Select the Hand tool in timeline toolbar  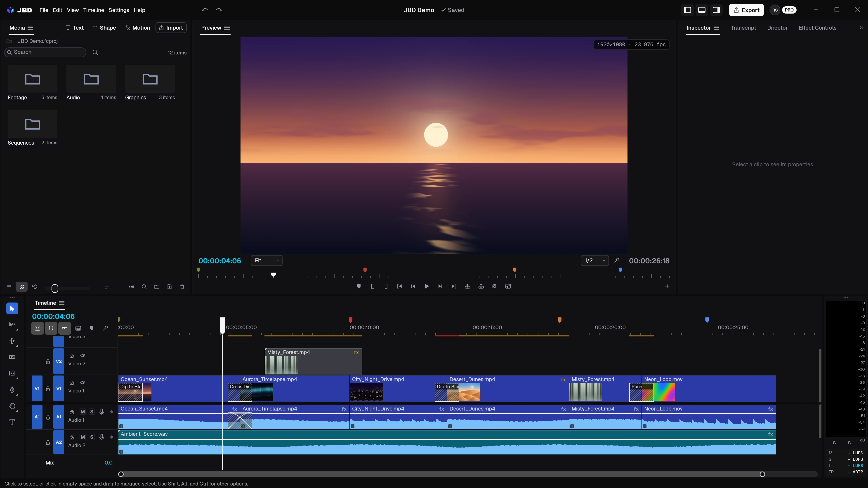(12, 406)
